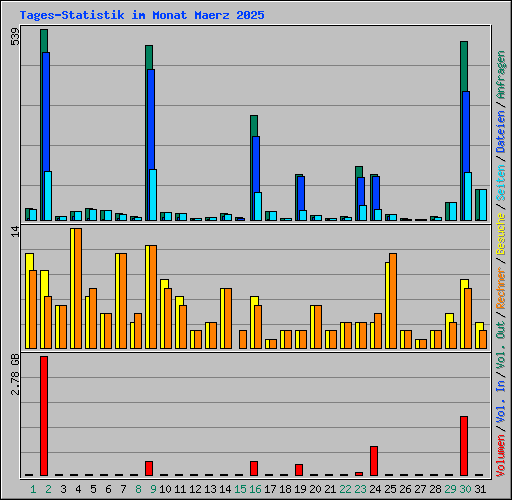
Task: Click day label 26 on the axis
Action: click(405, 489)
